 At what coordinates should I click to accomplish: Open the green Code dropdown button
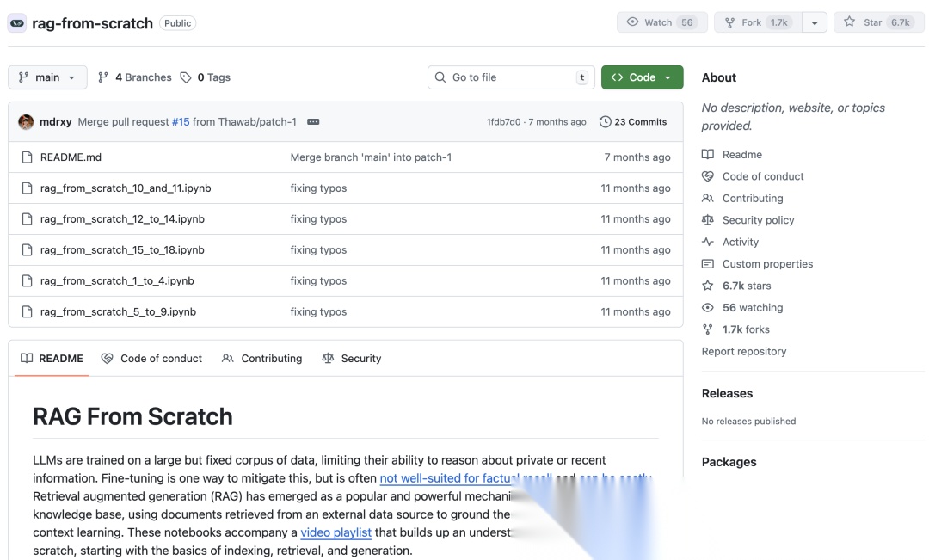click(x=642, y=77)
